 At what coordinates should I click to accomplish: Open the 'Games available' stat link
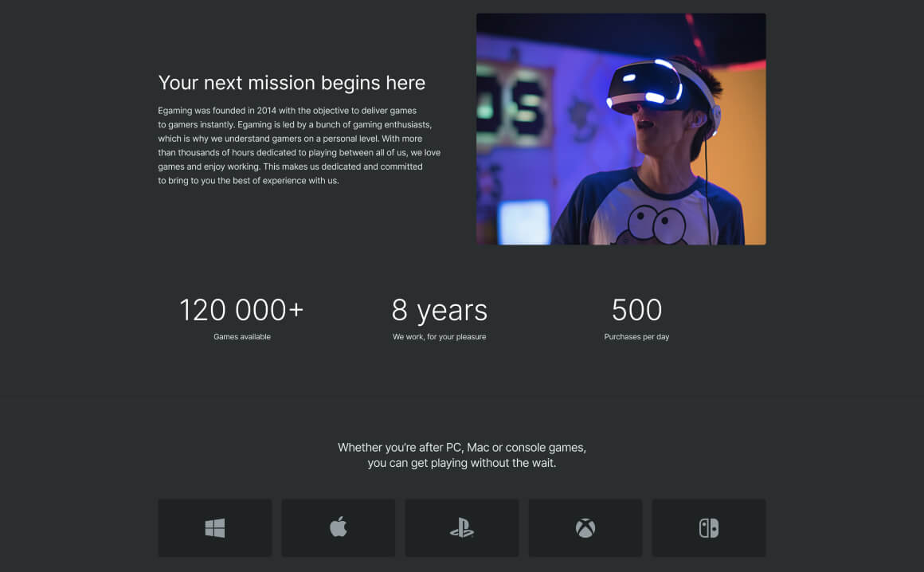click(242, 336)
